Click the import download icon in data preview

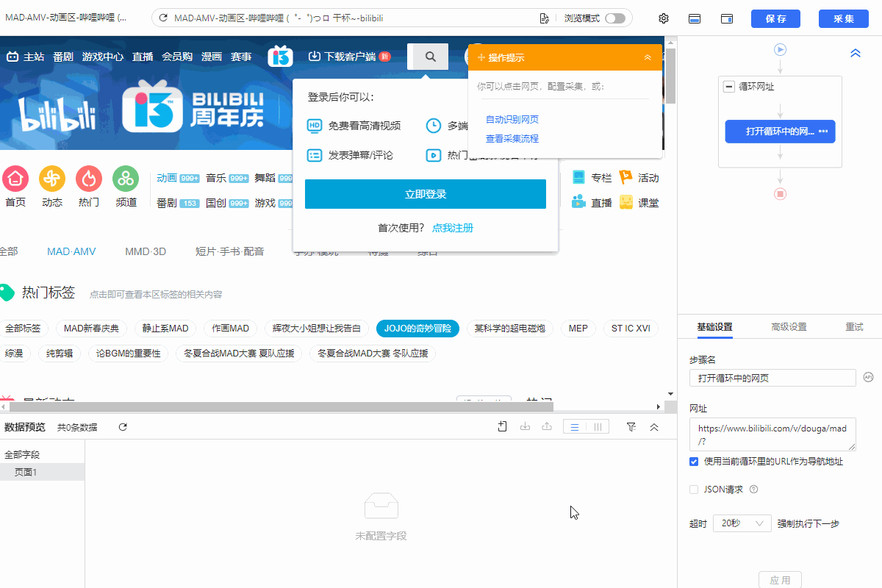coord(525,426)
